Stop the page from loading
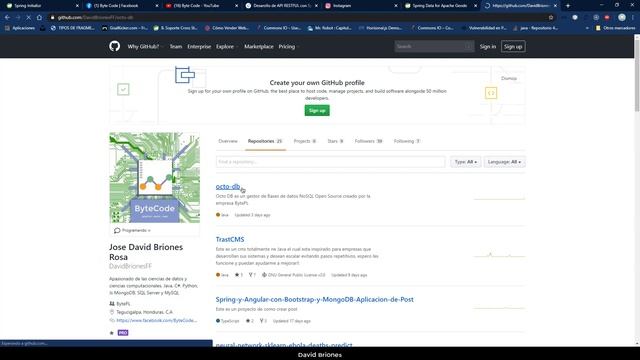Image resolution: width=640 pixels, height=360 pixels. (x=28, y=18)
